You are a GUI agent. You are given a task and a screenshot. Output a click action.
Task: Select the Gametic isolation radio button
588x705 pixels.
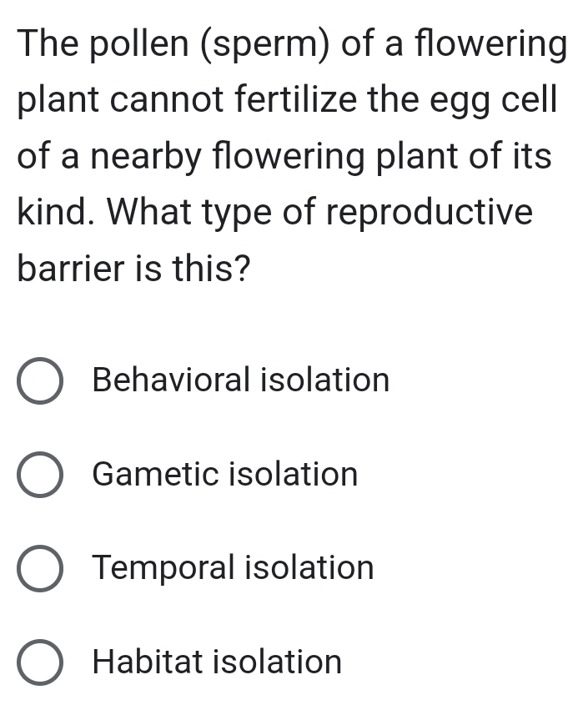39,475
